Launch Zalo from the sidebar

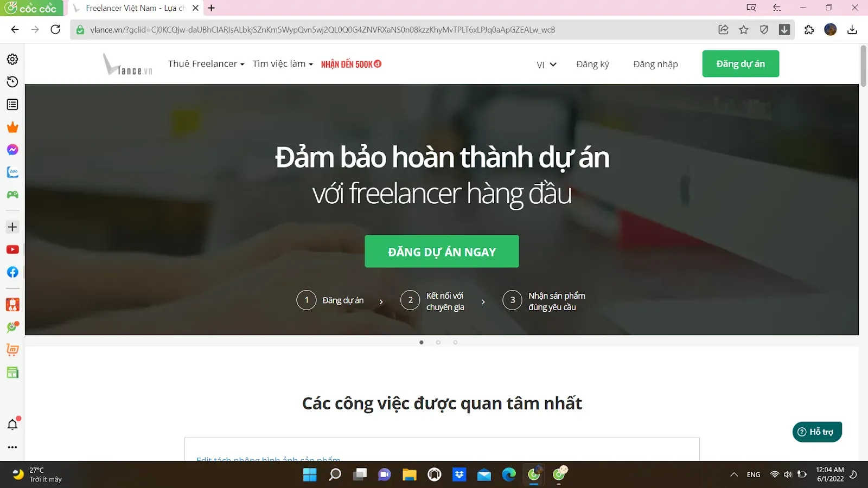pyautogui.click(x=12, y=172)
